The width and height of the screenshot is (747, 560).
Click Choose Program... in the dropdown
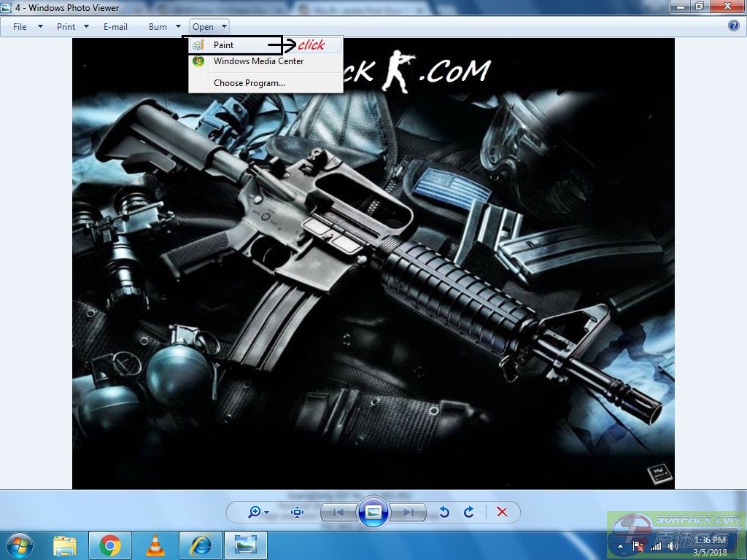pyautogui.click(x=249, y=83)
